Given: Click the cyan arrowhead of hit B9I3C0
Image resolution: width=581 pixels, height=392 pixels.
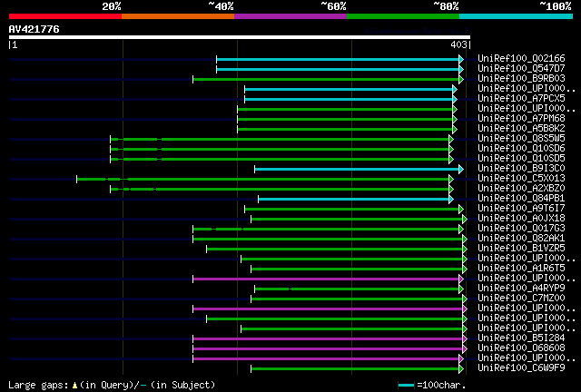Looking at the screenshot, I should click(461, 170).
